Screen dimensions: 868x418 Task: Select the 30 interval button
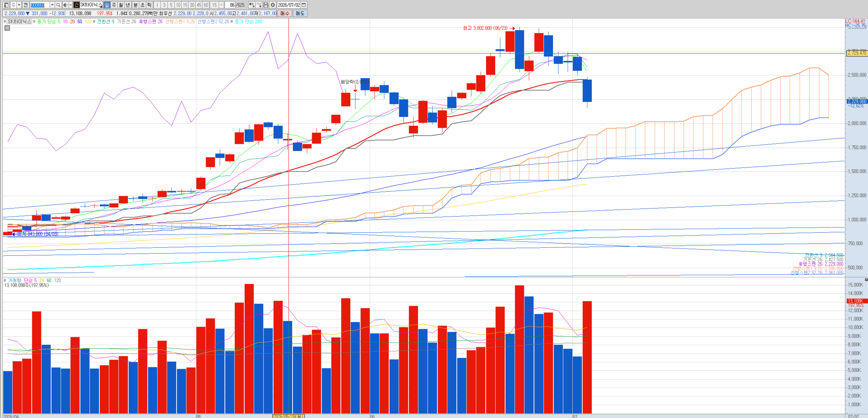[192, 5]
